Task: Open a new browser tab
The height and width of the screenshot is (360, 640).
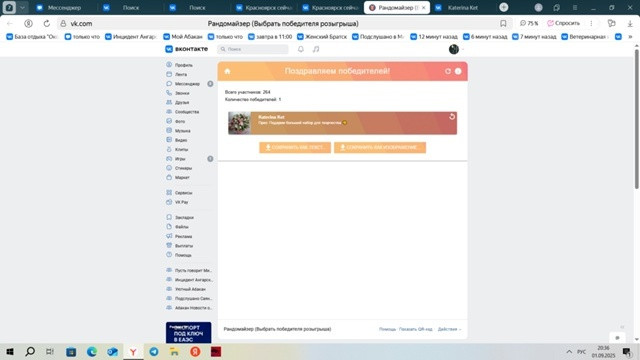Action: coord(504,7)
